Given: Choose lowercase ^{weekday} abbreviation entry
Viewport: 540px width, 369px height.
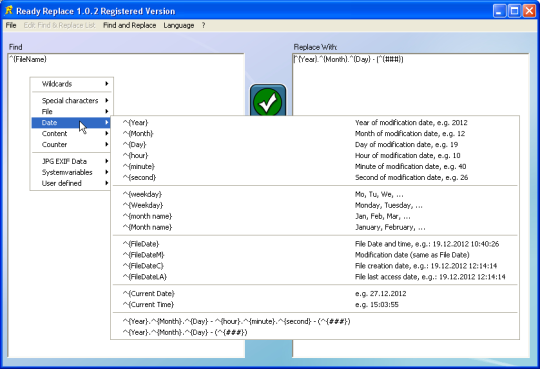Looking at the screenshot, I should pos(315,194).
